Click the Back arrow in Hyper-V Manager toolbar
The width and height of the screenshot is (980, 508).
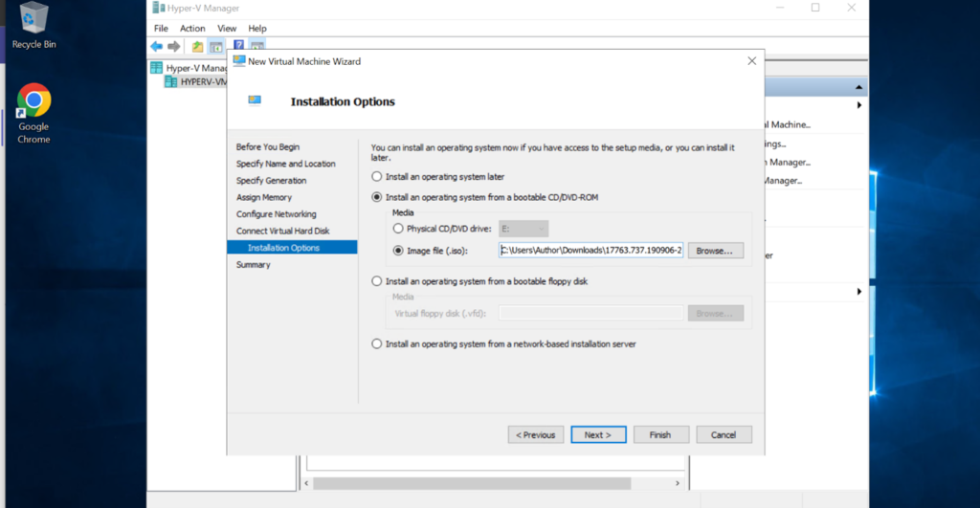point(156,46)
